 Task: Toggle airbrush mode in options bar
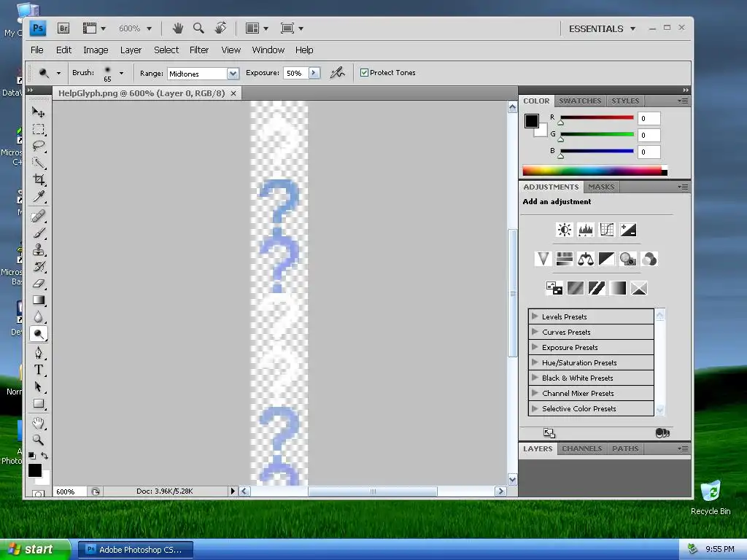(337, 73)
